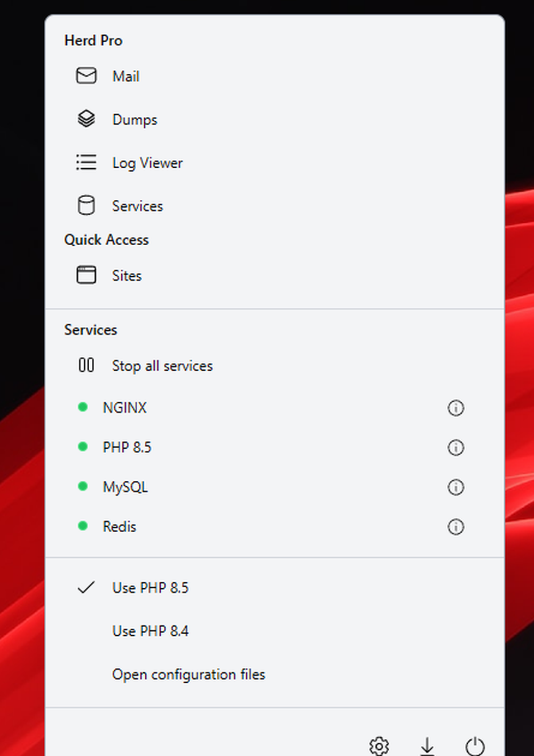The height and width of the screenshot is (756, 534).
Task: Click the Stop all services icon
Action: pyautogui.click(x=85, y=365)
